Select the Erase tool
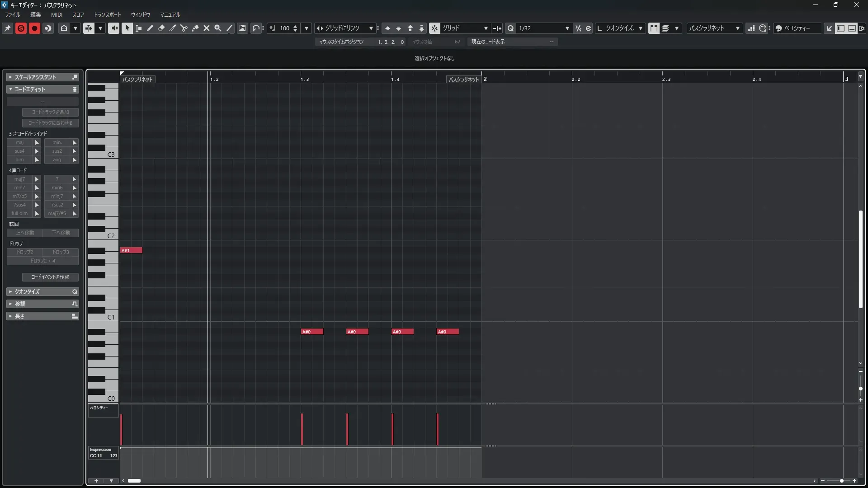The height and width of the screenshot is (488, 868). pos(161,28)
